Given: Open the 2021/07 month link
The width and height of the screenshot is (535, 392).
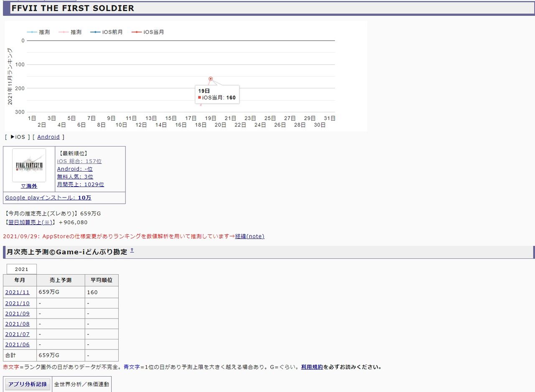Looking at the screenshot, I should (x=18, y=334).
